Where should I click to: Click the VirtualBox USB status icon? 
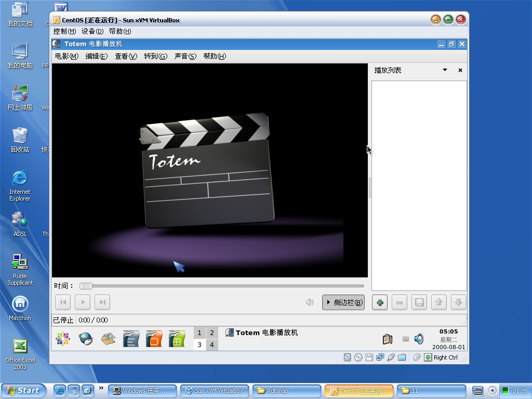pos(391,357)
